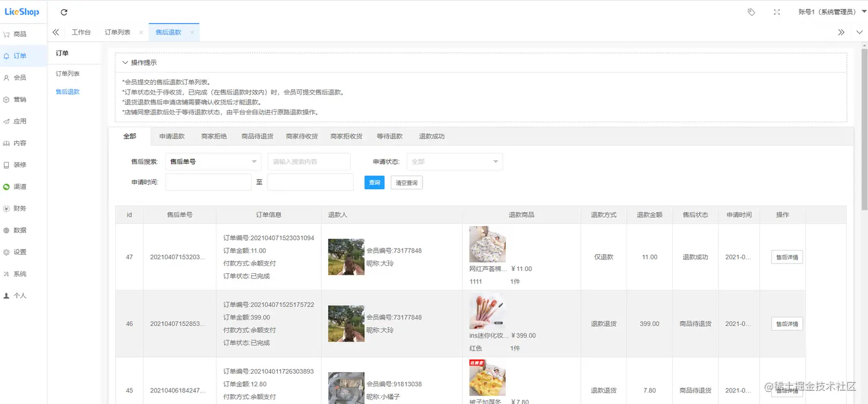Click the refresh icon in top bar
Image resolution: width=868 pixels, height=404 pixels.
(x=64, y=12)
